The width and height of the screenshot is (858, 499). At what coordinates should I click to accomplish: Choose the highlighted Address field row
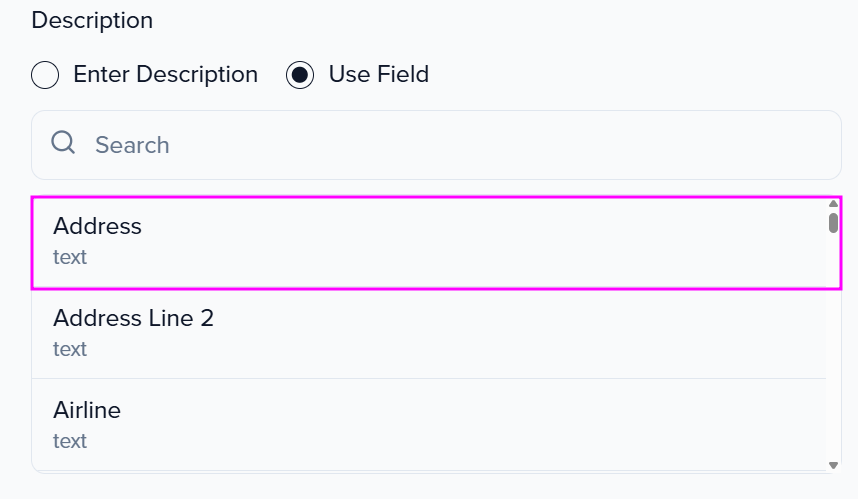[x=430, y=242]
